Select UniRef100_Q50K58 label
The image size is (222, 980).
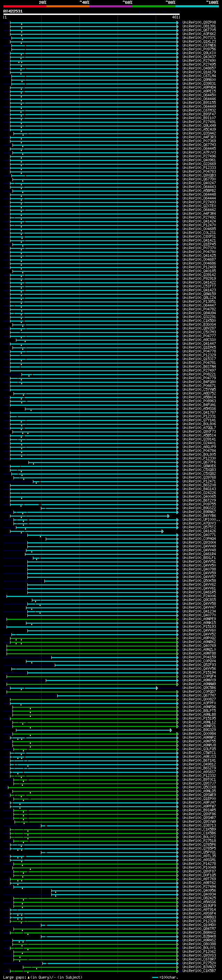tap(199, 581)
